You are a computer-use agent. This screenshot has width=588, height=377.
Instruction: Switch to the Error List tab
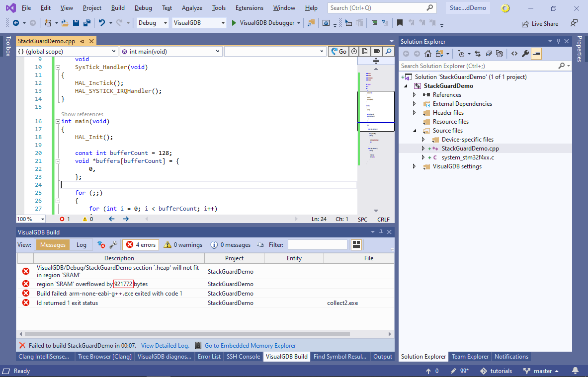[x=209, y=357]
